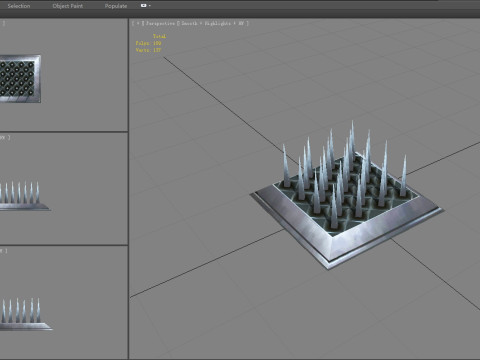Open the Selection ribbon tab

pos(19,6)
